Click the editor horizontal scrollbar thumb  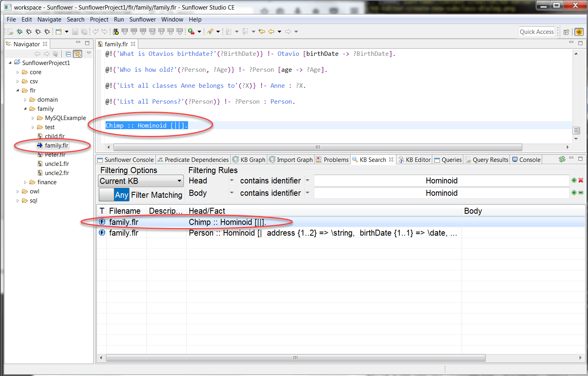pos(318,147)
